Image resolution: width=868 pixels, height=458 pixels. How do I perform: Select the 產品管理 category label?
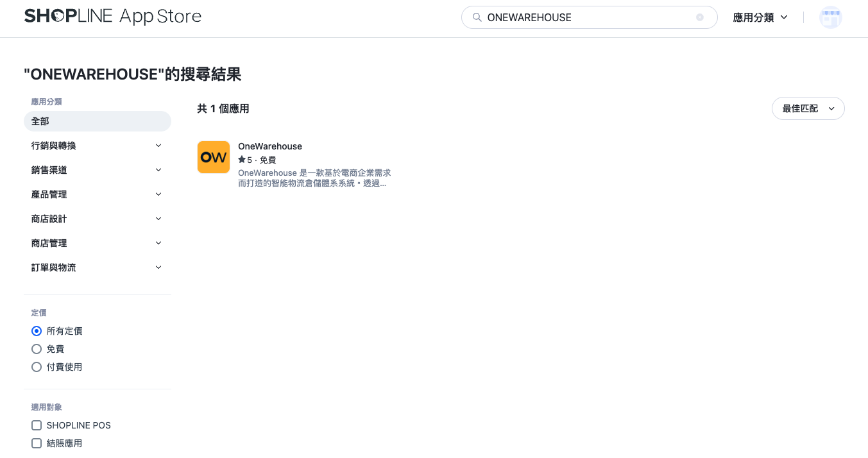click(x=49, y=194)
